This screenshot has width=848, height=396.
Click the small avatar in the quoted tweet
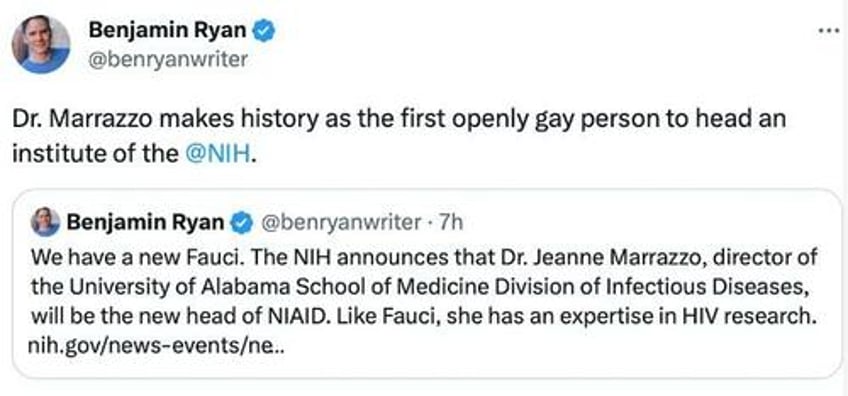pos(45,222)
